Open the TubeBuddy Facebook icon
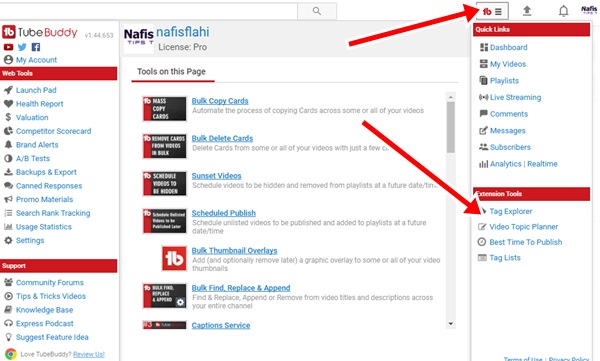 click(x=36, y=47)
